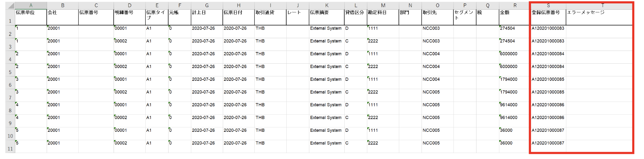Click row 11 header

click(10, 149)
